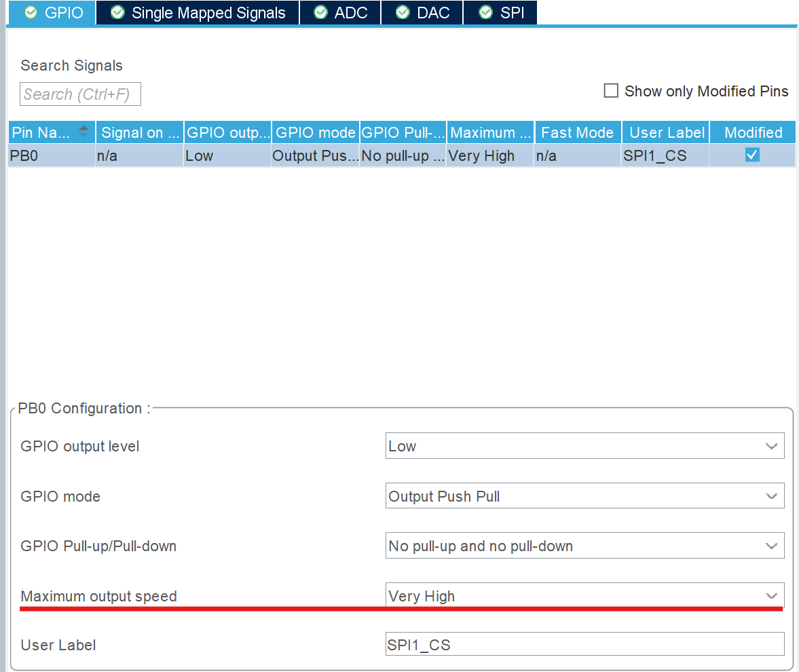This screenshot has width=799, height=672.
Task: Click the User Label column header
Action: pos(665,132)
